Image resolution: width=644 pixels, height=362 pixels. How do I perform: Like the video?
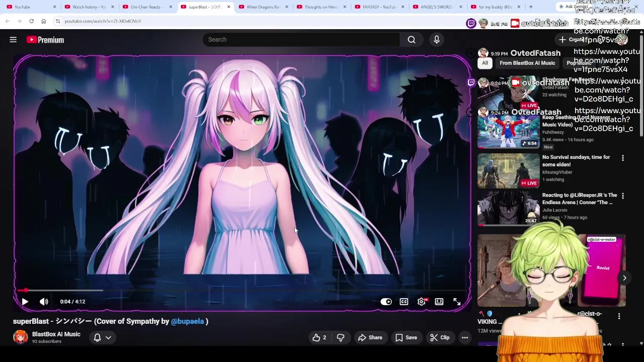coord(319,338)
